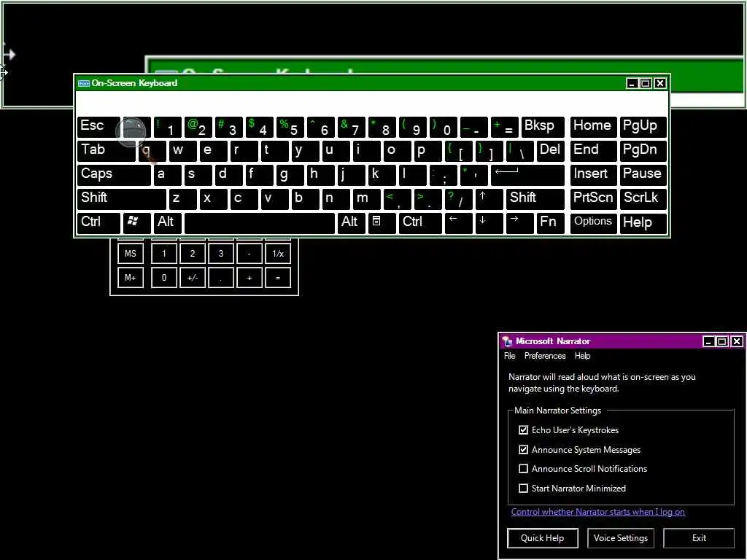Screen dimensions: 747x560
Task: Click the equals button in calculator
Action: click(278, 277)
